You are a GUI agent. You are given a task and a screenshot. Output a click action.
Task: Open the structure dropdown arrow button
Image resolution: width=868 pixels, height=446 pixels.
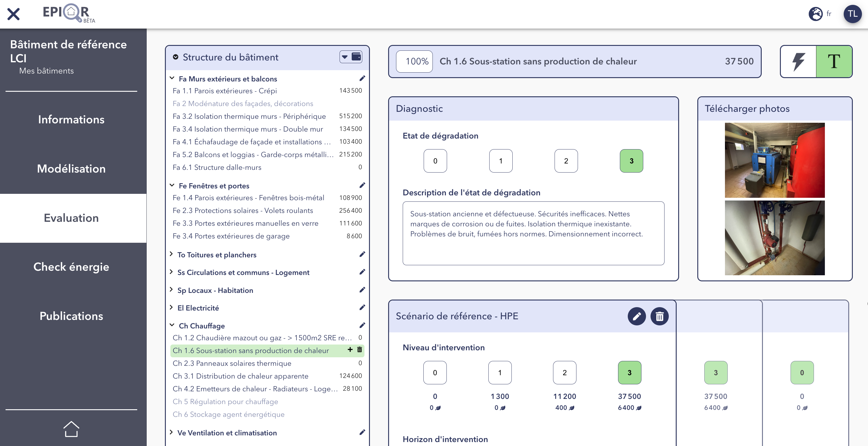coord(345,57)
